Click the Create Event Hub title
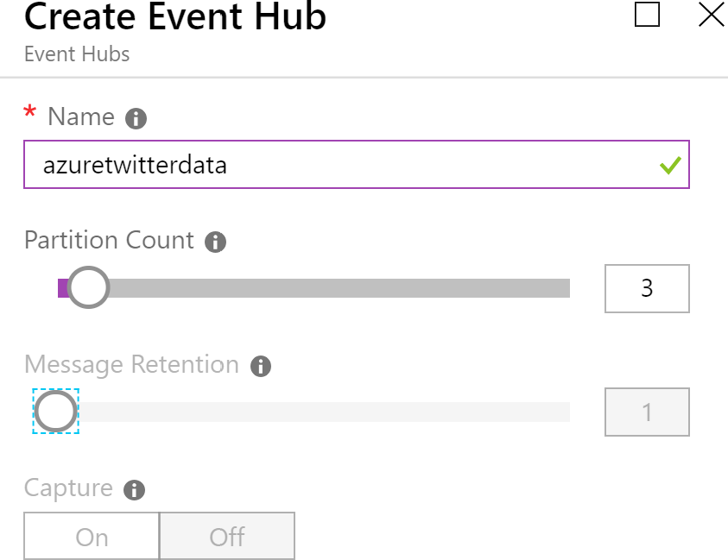 [175, 17]
